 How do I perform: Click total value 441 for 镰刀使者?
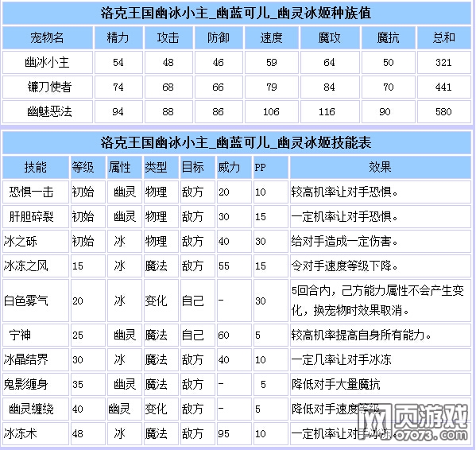tap(443, 87)
